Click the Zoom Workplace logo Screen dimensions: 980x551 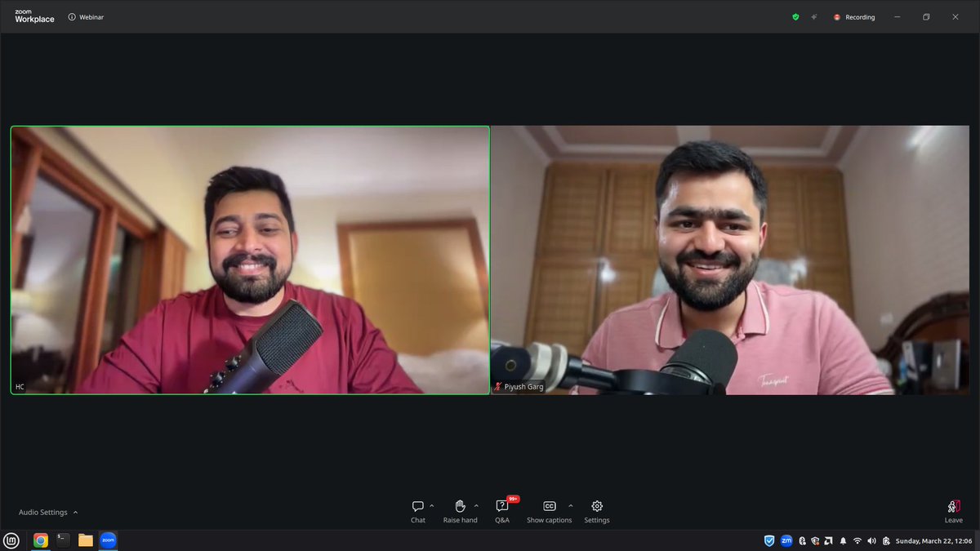[33, 16]
